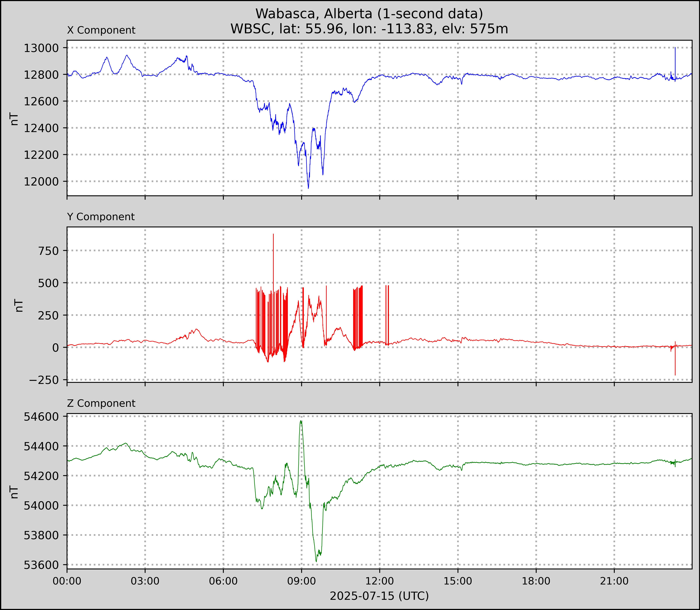Click the '0' tick label on Y plot
Viewport: 700px width, 610px height.
pos(56,348)
